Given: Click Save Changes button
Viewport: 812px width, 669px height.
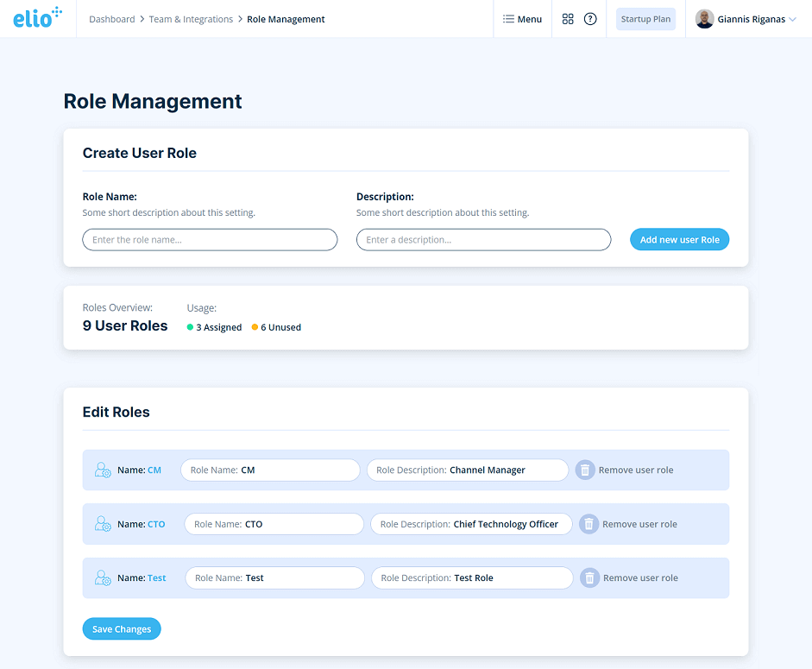Looking at the screenshot, I should tap(122, 629).
